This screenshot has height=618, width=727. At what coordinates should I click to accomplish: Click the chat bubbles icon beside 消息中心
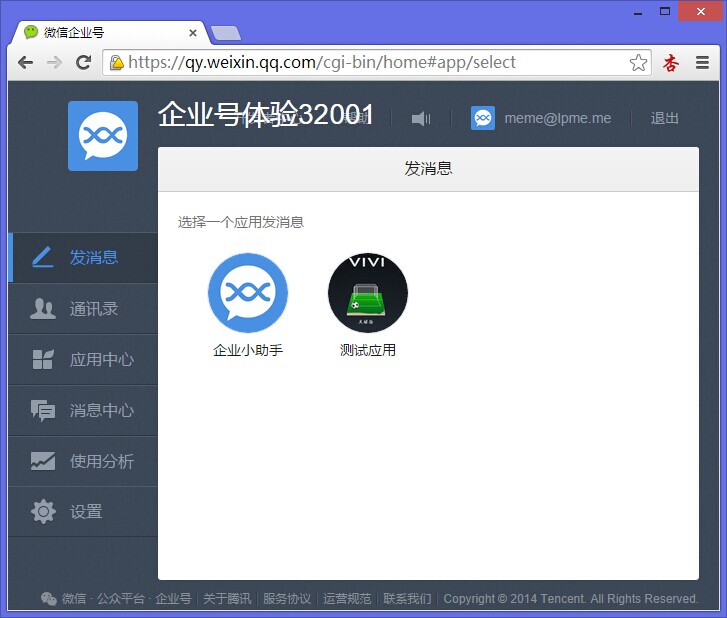coord(43,410)
